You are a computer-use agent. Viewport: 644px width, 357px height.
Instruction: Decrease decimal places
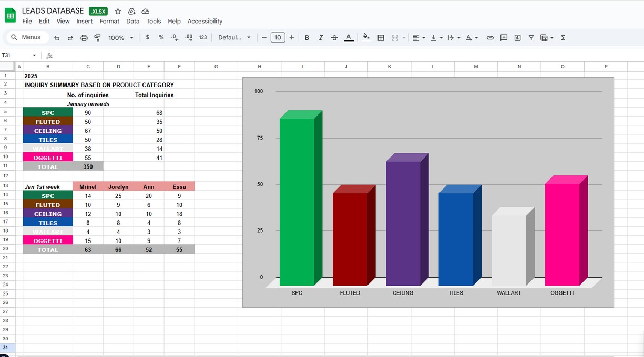tap(175, 37)
